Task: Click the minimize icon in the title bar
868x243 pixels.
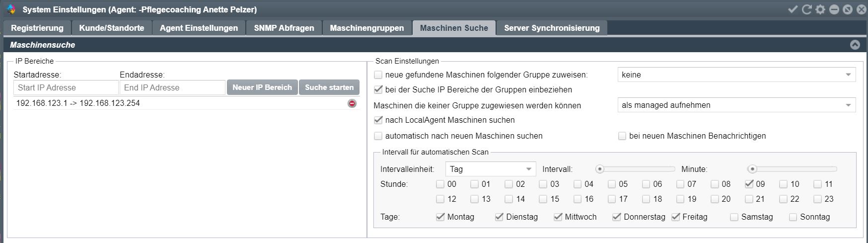Action: pyautogui.click(x=834, y=9)
